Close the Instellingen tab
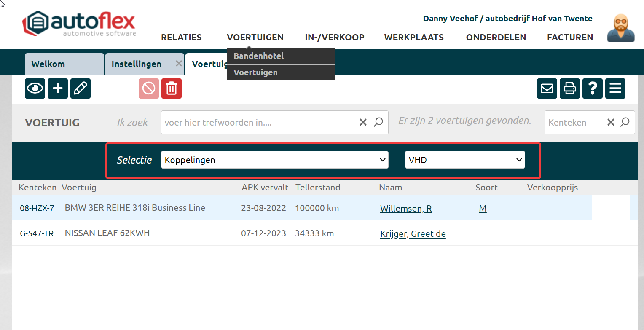Image resolution: width=644 pixels, height=330 pixels. [x=178, y=63]
